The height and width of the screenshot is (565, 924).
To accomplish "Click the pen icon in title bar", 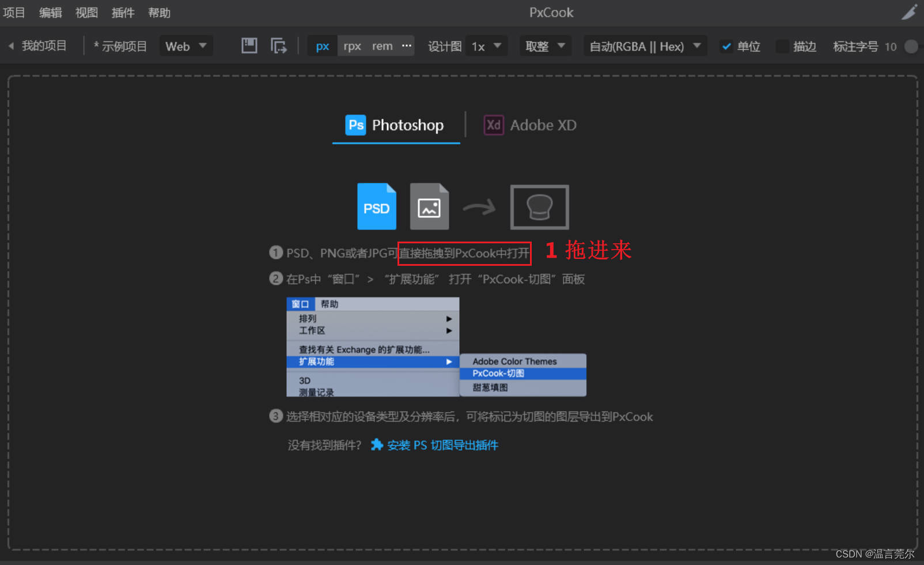I will pyautogui.click(x=909, y=12).
